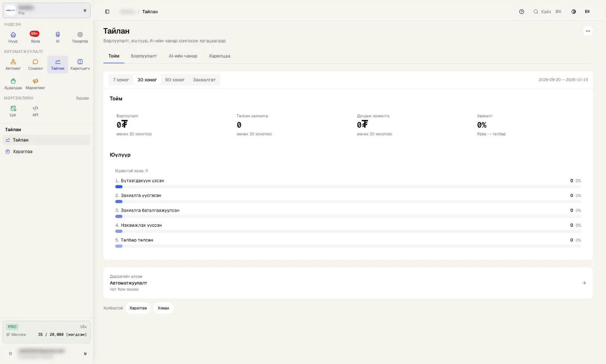Screen dimensions: 606x364
Task: Open the Хайх search field
Action: [548, 12]
